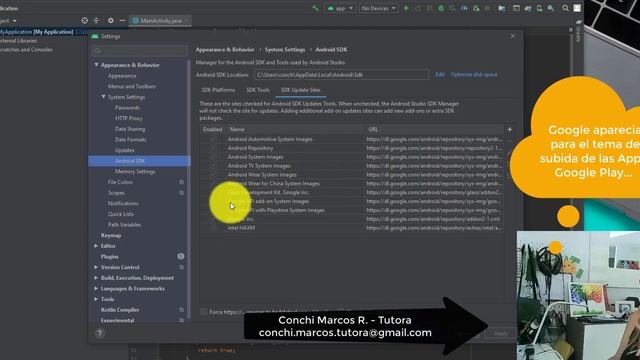
Task: Open the Plugins settings page
Action: [109, 256]
